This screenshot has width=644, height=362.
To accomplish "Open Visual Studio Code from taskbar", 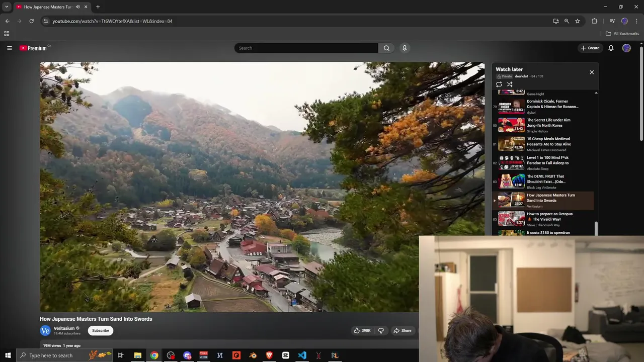I will pos(302,355).
